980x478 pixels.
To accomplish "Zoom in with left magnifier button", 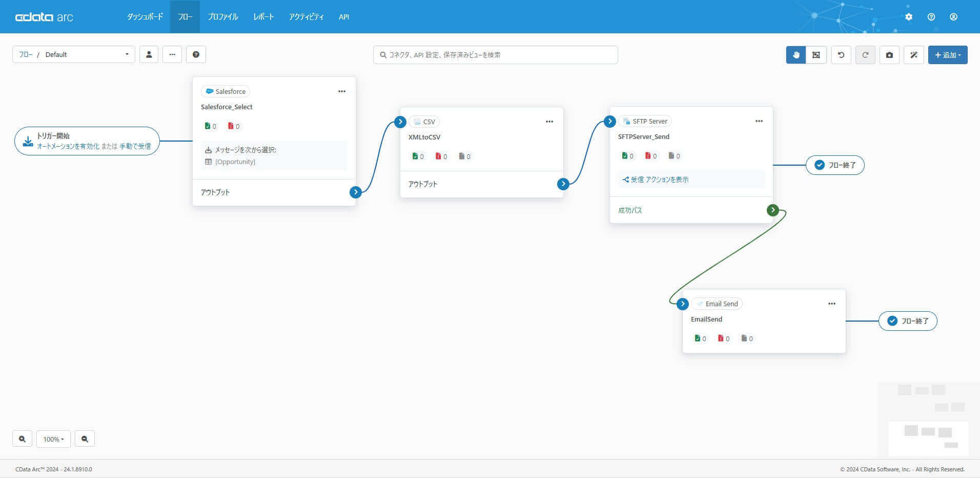I will click(22, 439).
